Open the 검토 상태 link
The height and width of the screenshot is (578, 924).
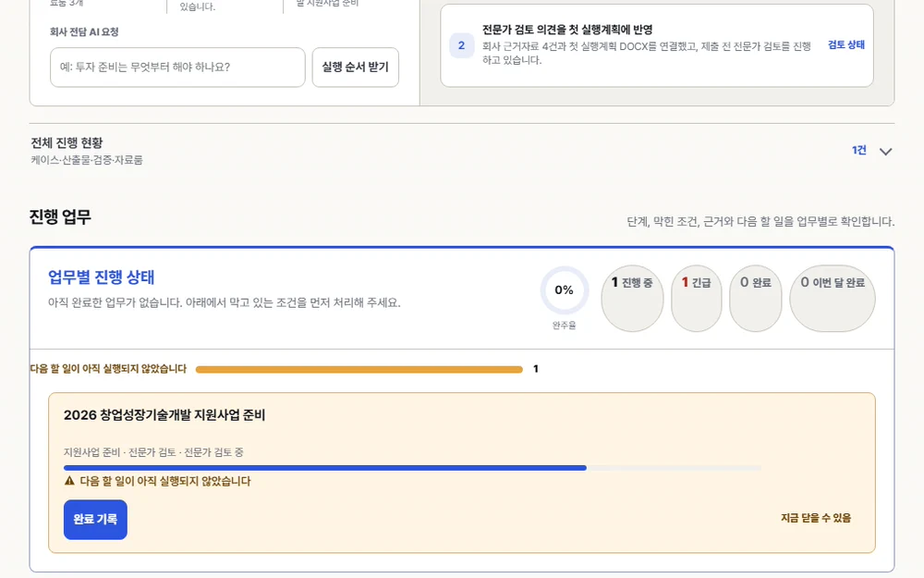coord(846,44)
